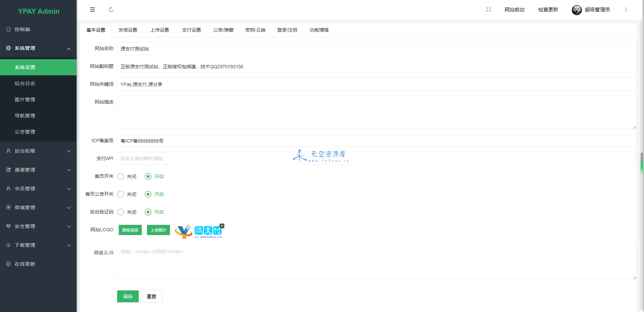Open the 后台日志 sidebar item
Screen dimensions: 644x312
[38, 83]
